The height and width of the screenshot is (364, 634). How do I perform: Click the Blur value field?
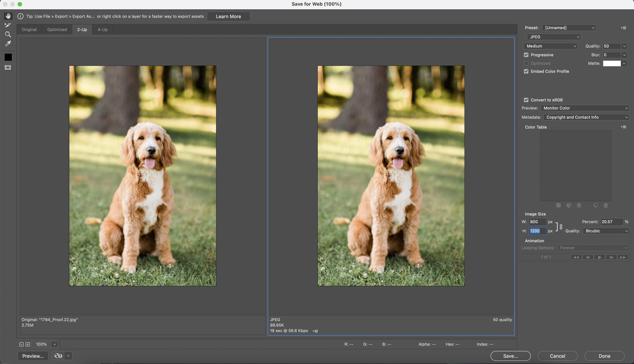click(x=612, y=55)
